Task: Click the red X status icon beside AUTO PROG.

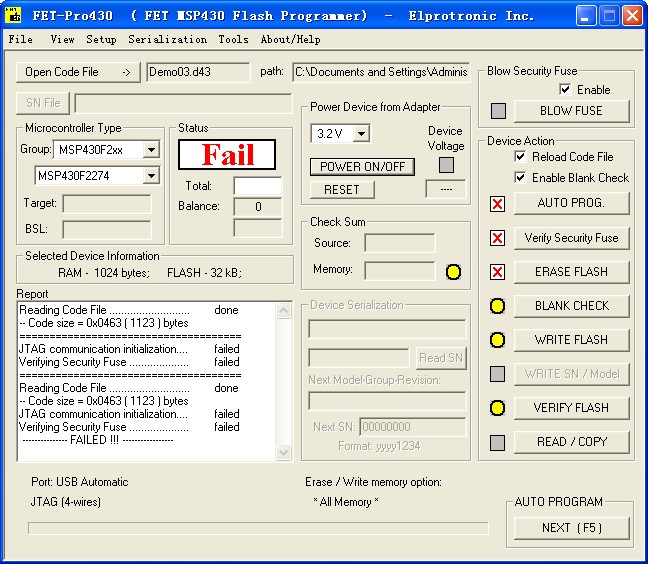Action: 497,204
